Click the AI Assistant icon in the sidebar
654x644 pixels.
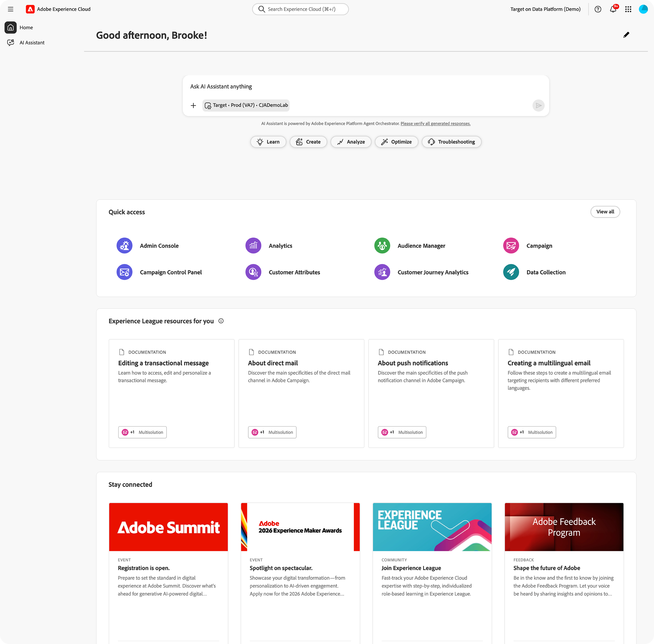point(11,43)
